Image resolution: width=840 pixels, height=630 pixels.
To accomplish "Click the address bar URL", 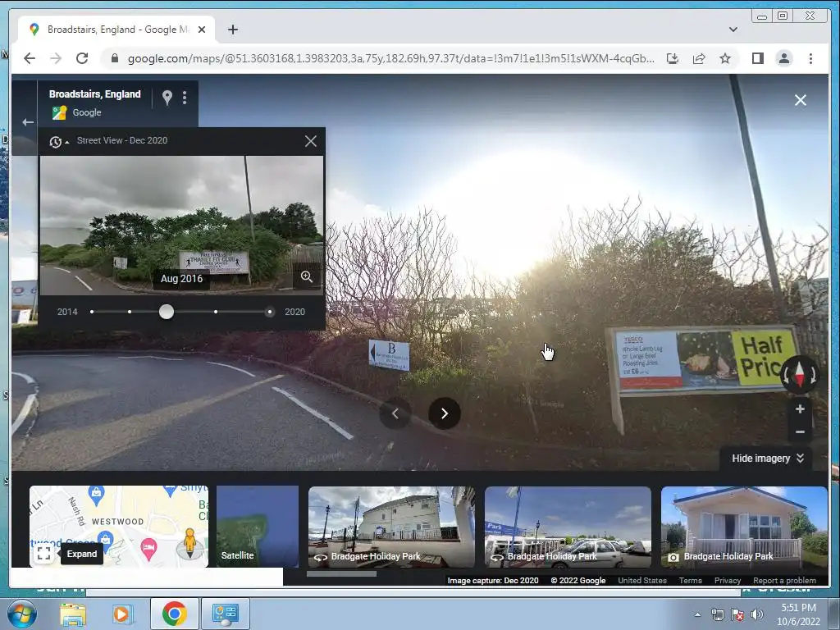I will point(390,58).
